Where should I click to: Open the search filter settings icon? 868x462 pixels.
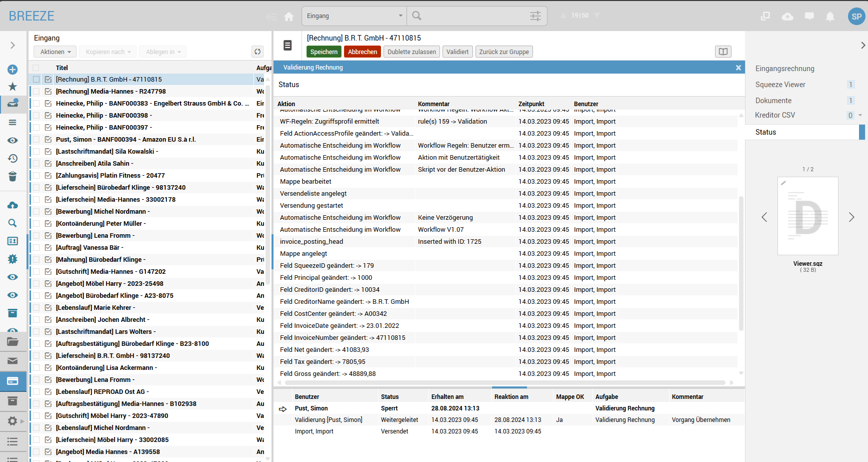click(535, 16)
